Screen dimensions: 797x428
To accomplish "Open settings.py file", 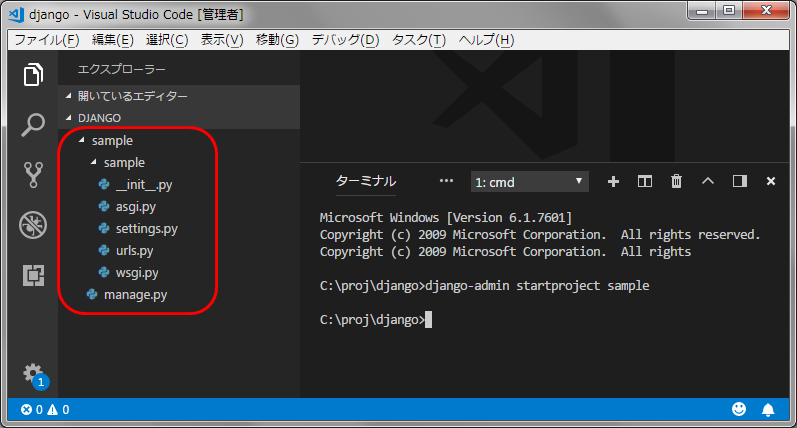I will (146, 229).
